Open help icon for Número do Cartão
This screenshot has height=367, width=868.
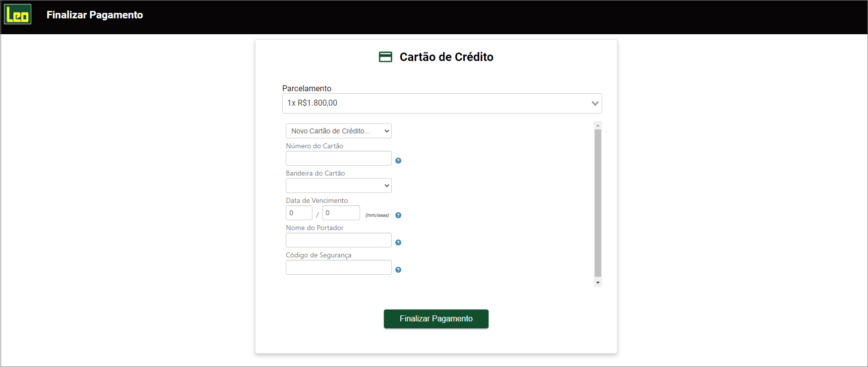coord(398,161)
